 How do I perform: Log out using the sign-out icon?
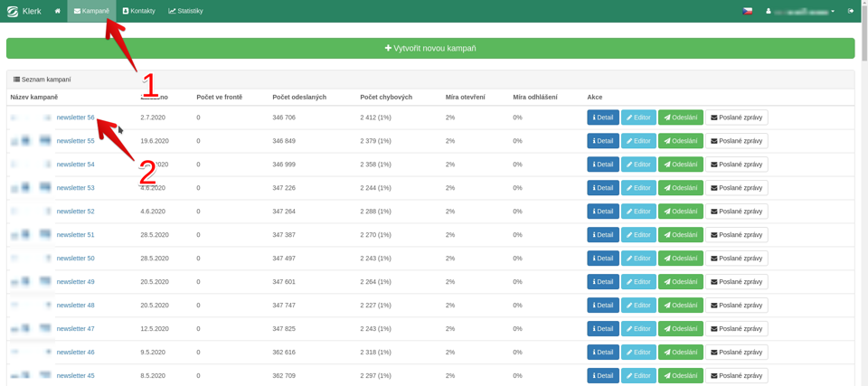click(x=851, y=11)
